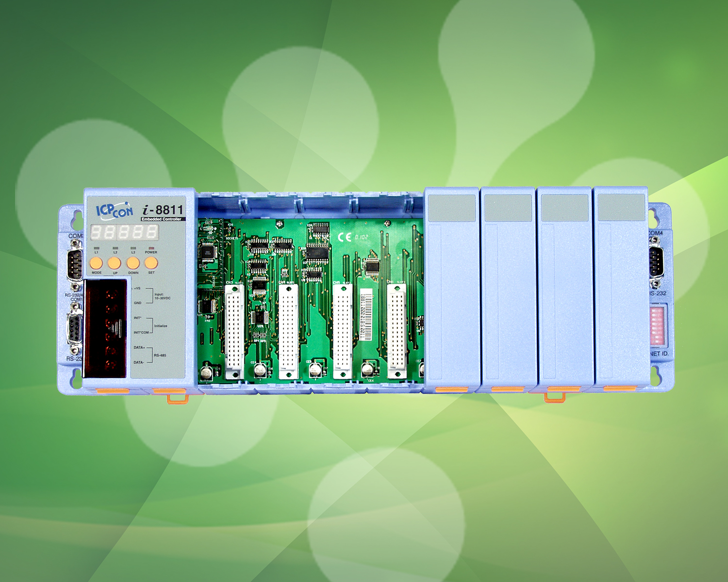The width and height of the screenshot is (728, 582).
Task: Click the five-digit LED display
Action: coord(124,232)
